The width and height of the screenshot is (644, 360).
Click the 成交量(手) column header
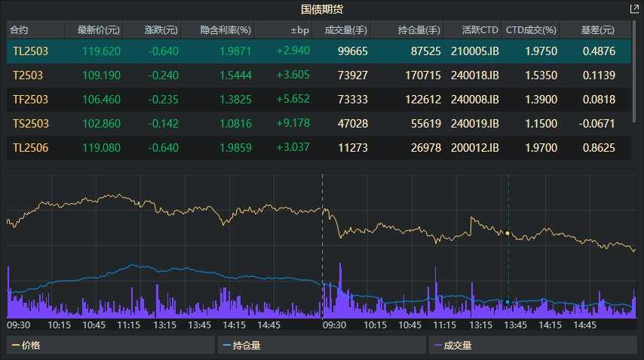[x=345, y=30]
